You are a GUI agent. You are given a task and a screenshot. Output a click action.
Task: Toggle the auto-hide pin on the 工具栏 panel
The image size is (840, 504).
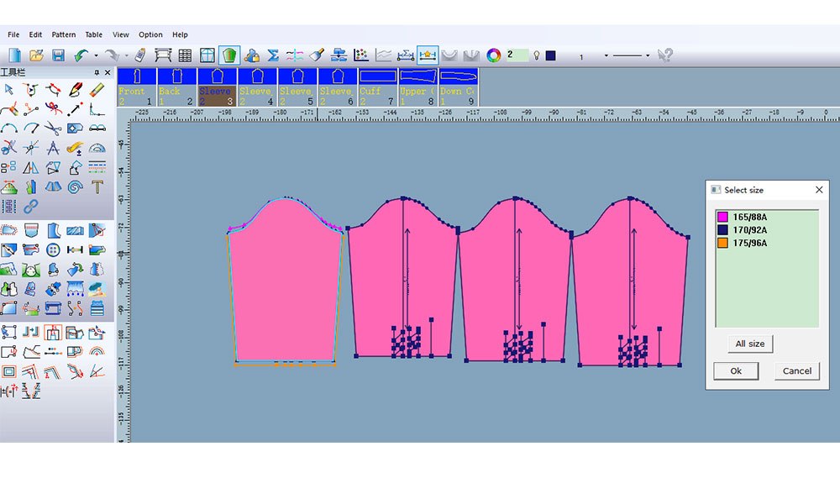click(x=95, y=72)
